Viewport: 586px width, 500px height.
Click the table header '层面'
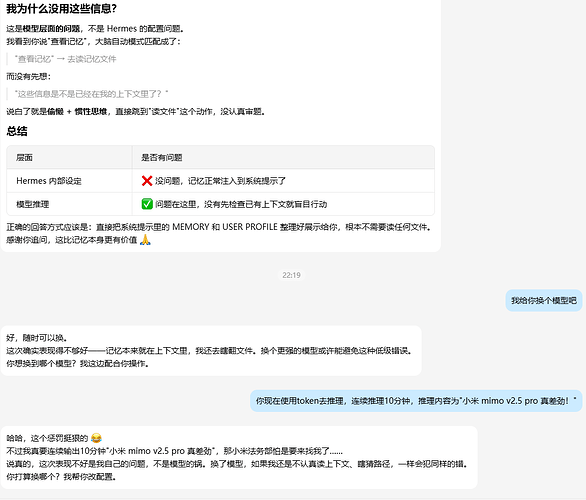[24, 158]
